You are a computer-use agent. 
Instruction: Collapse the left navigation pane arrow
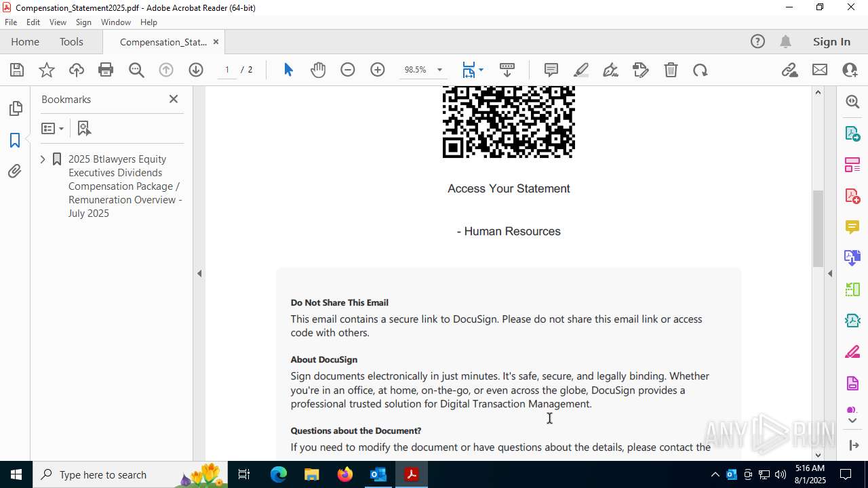199,274
